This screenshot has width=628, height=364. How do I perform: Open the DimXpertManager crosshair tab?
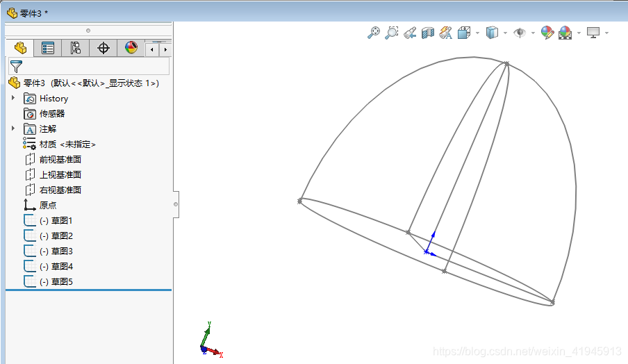(104, 48)
